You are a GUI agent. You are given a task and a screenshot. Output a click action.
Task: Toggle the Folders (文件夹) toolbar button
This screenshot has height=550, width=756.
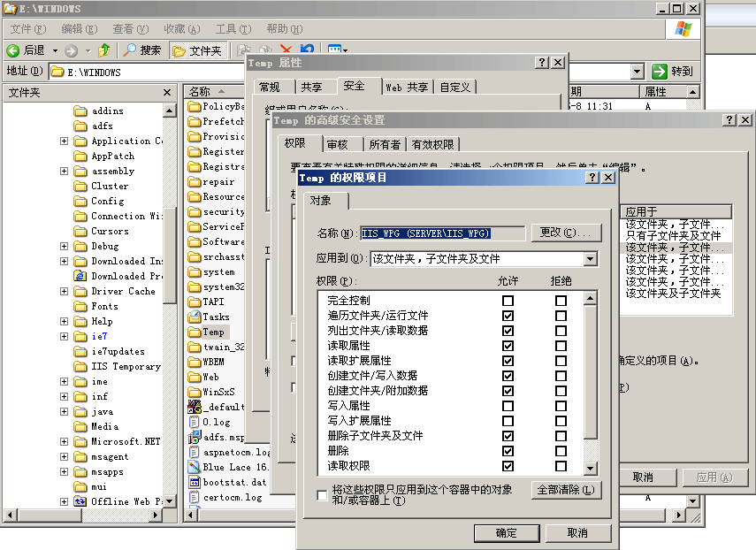(196, 50)
